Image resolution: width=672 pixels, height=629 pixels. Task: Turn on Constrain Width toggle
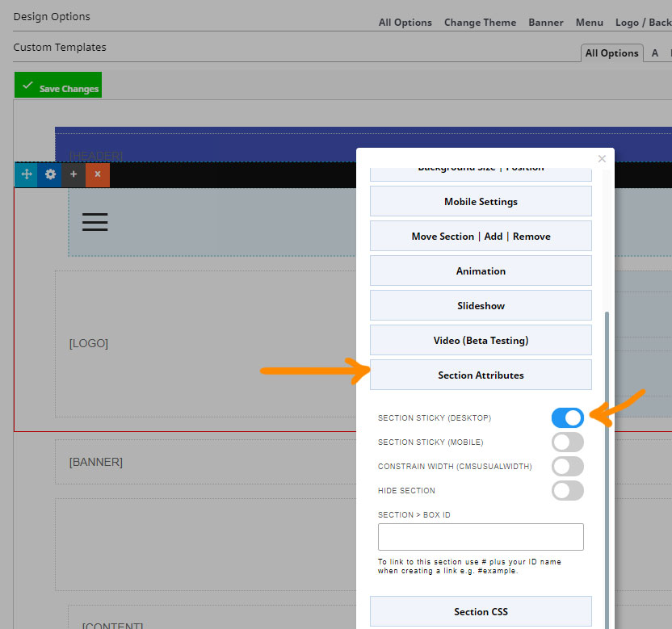click(x=567, y=466)
